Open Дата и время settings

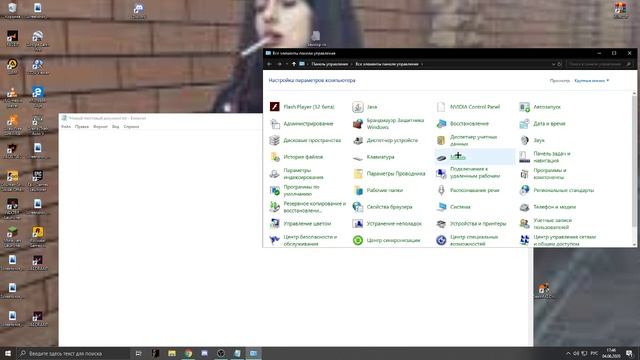[x=542, y=124]
